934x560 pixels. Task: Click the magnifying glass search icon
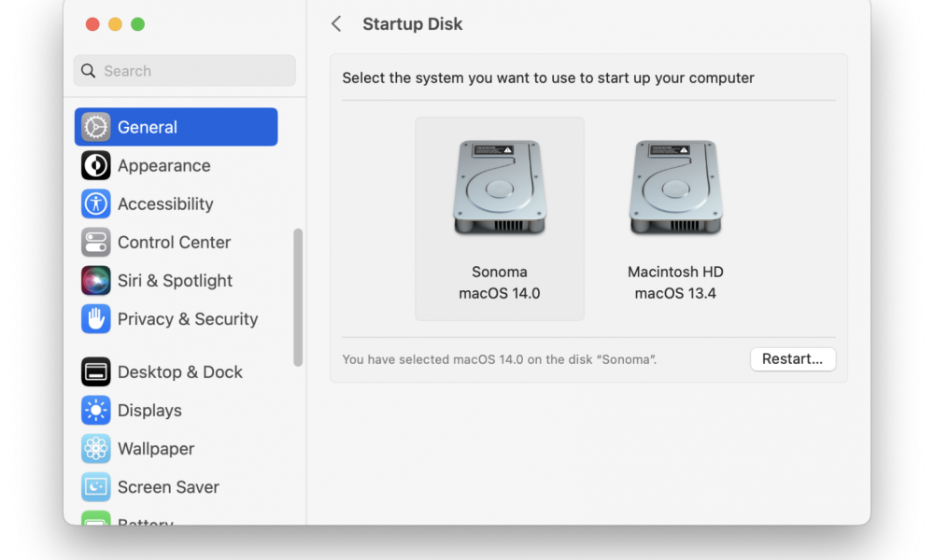point(88,71)
